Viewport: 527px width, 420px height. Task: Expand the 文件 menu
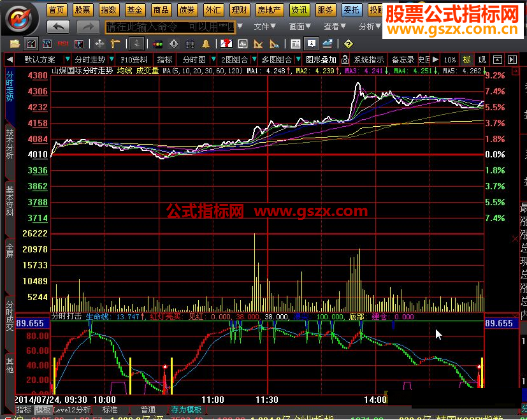(x=265, y=26)
